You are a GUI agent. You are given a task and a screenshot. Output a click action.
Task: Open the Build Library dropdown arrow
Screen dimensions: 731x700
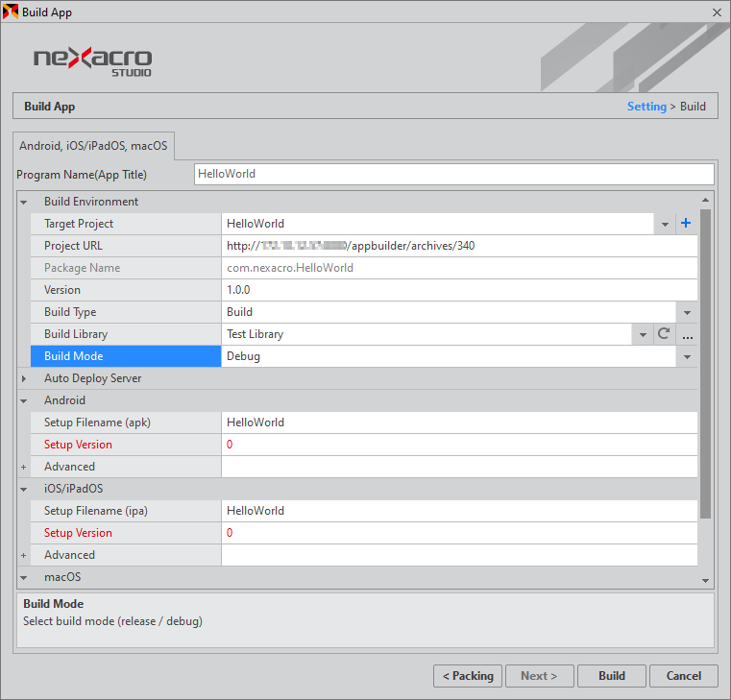[x=643, y=335]
